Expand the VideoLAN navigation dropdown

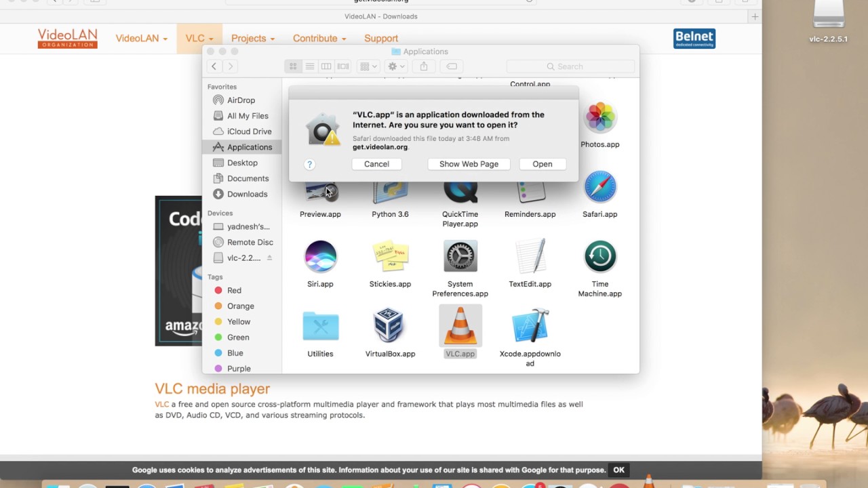click(141, 39)
